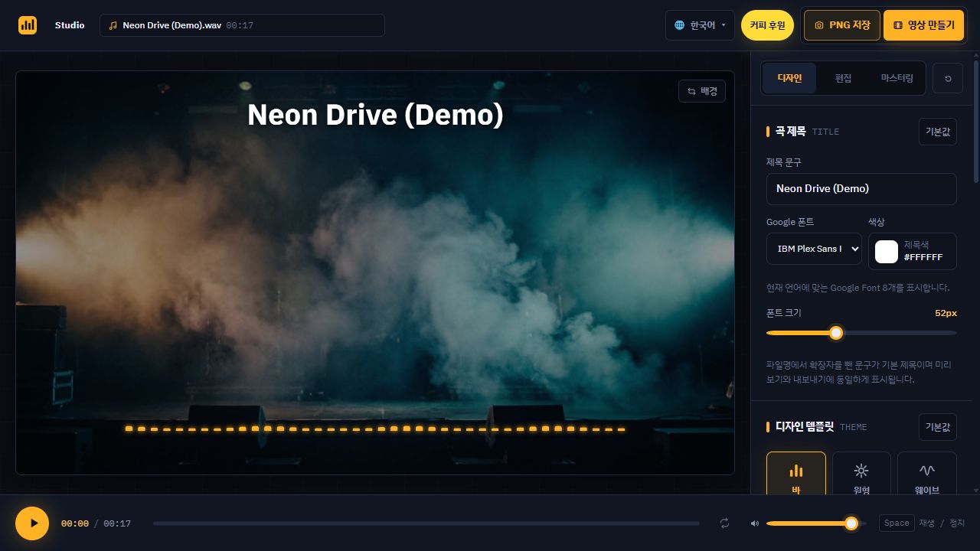This screenshot has height=551, width=980.
Task: Open the 한국어 language dropdown
Action: click(x=700, y=25)
